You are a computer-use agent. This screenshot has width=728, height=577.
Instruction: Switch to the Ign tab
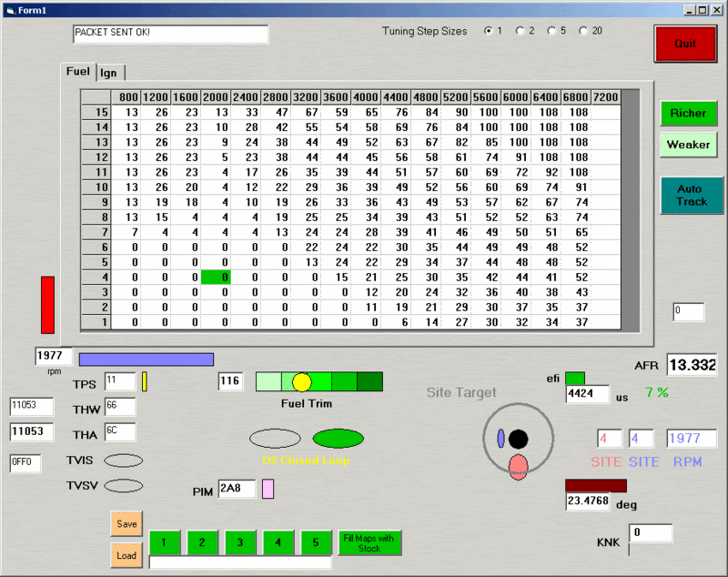[108, 73]
